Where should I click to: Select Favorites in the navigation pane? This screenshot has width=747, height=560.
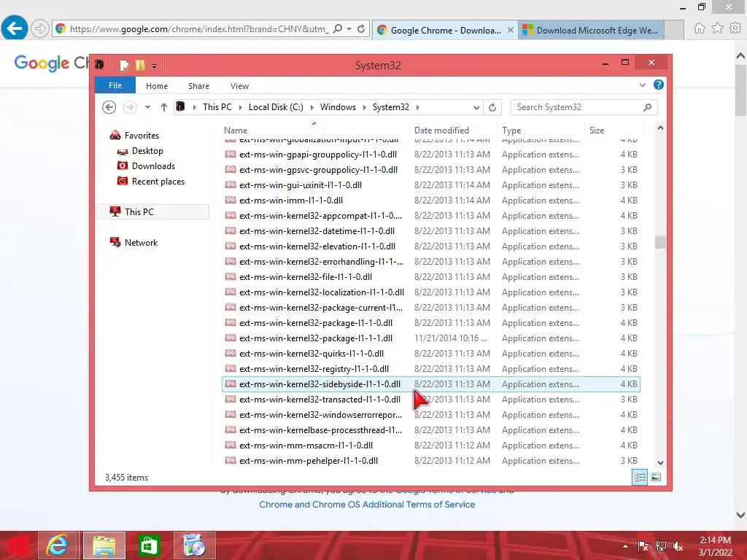142,135
